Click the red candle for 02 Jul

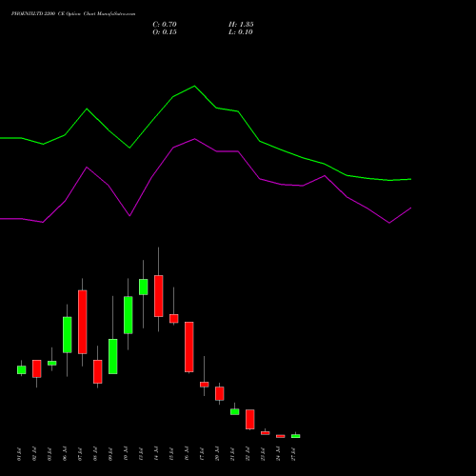37,368
